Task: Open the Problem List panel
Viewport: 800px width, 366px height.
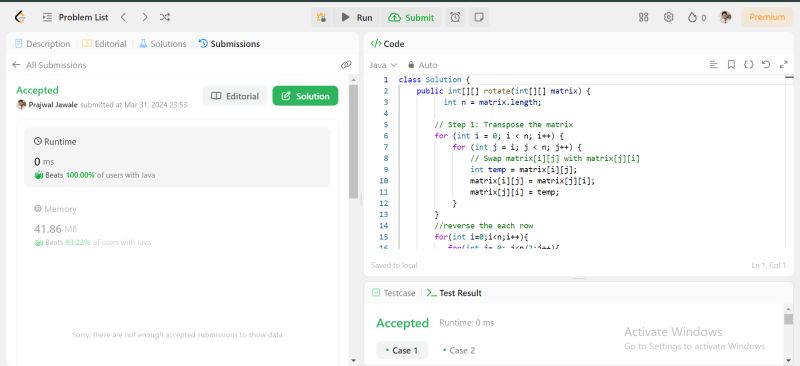Action: (x=76, y=17)
